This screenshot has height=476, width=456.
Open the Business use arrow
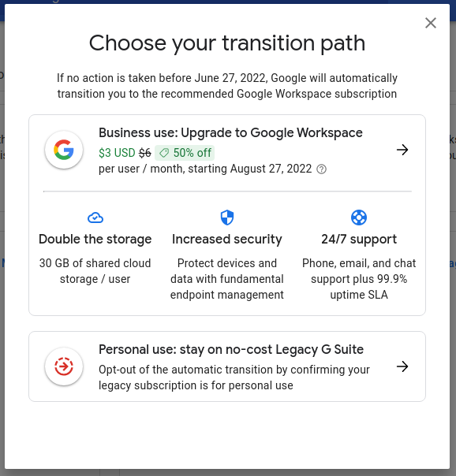coord(402,150)
